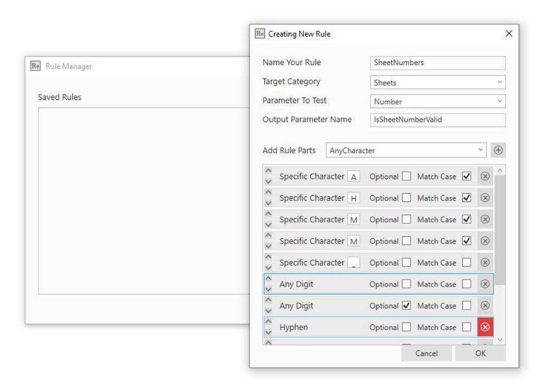544x392 pixels.
Task: Move the optional-checked Any Digit part down
Action: 268,311
